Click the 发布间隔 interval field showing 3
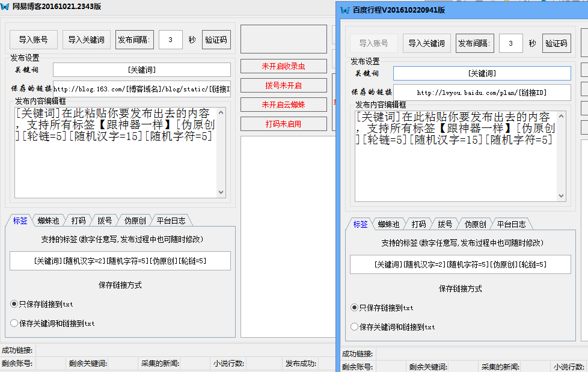This screenshot has width=588, height=372. [170, 40]
